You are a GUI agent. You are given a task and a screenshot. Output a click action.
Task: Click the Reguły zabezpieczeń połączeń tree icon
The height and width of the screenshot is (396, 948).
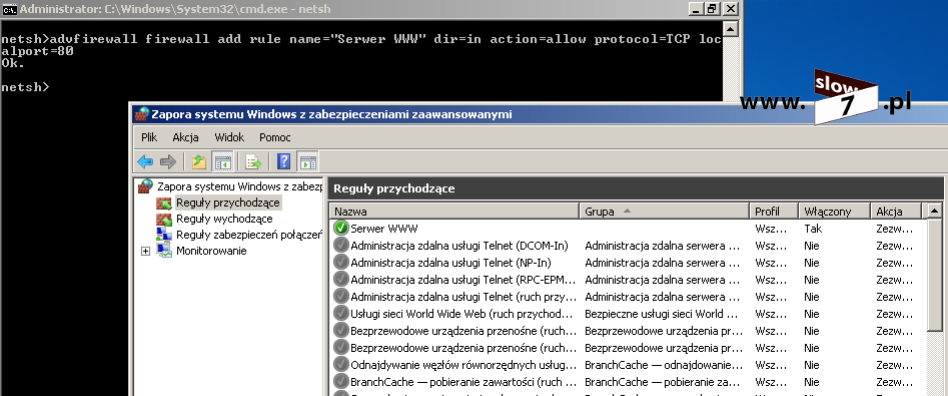point(164,235)
